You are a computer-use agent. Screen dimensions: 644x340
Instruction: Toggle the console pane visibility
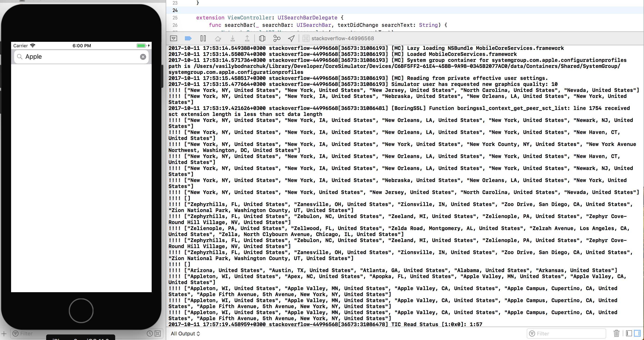637,333
